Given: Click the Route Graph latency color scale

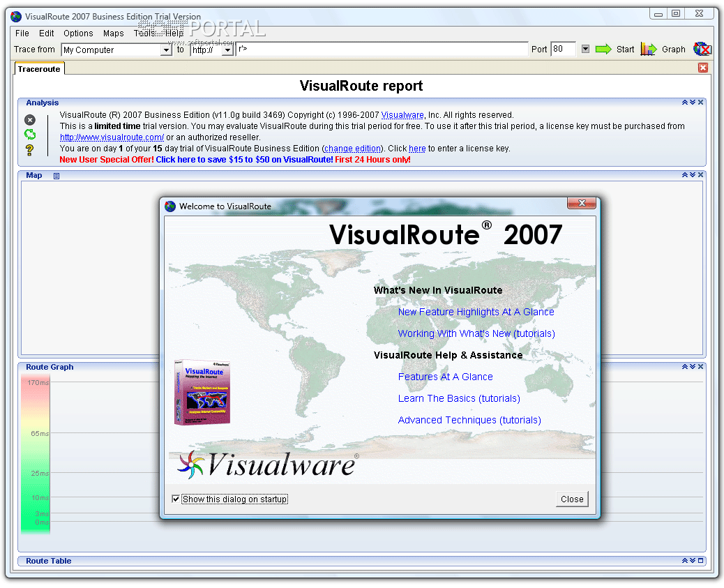Looking at the screenshot, I should coord(35,454).
